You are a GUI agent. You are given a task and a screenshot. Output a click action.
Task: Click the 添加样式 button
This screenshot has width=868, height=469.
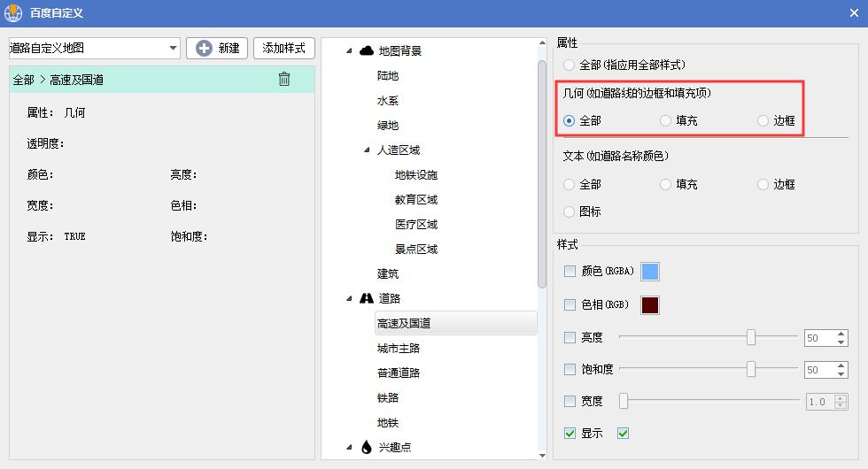point(284,48)
